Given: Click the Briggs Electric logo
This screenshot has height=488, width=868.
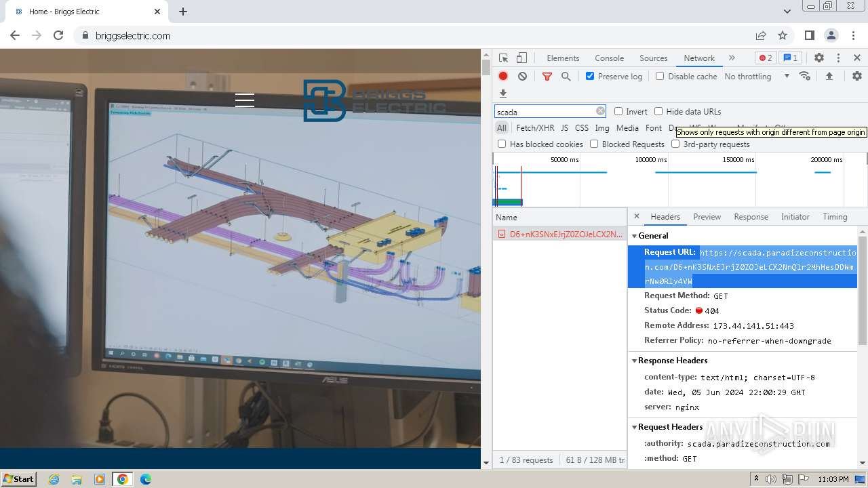Looking at the screenshot, I should (x=374, y=101).
